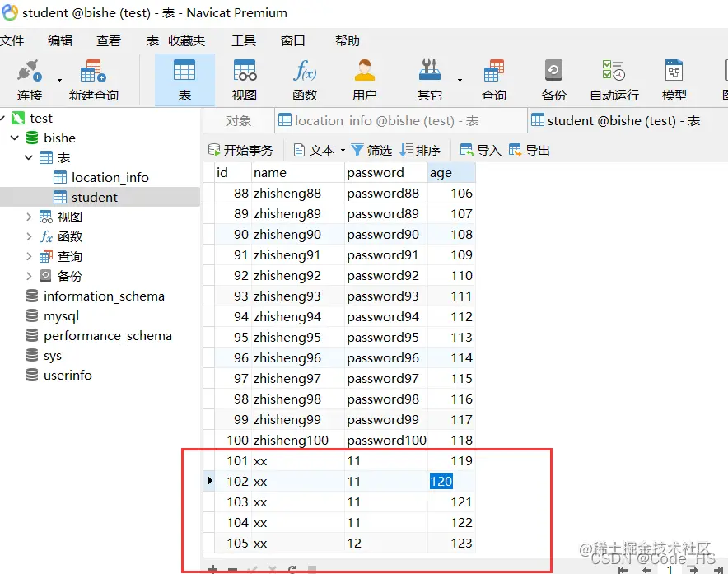Open the 备份 backup toolbar button
728x574 pixels.
553,80
